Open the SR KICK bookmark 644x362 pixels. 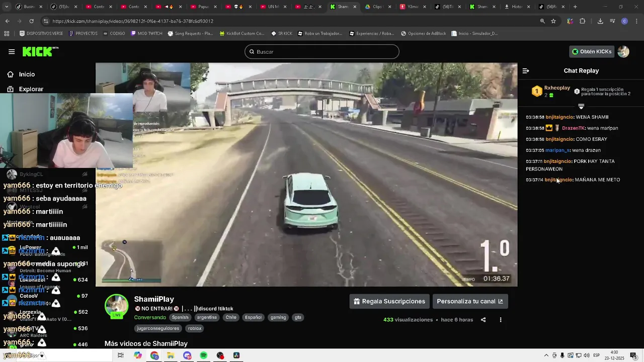click(281, 34)
